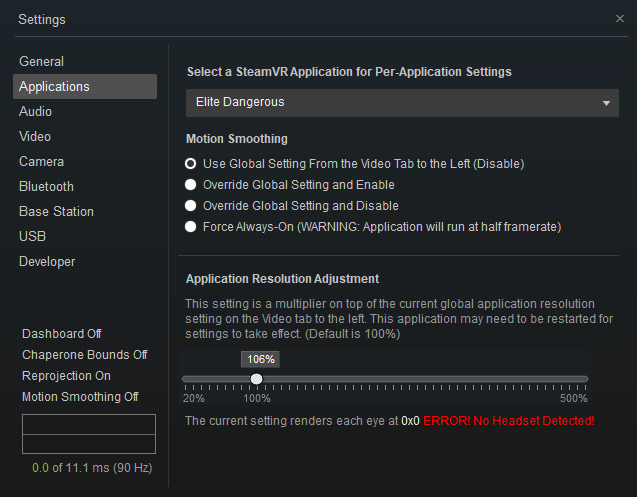This screenshot has height=497, width=637.
Task: Click the resolution slider track near 500%
Action: click(x=583, y=379)
